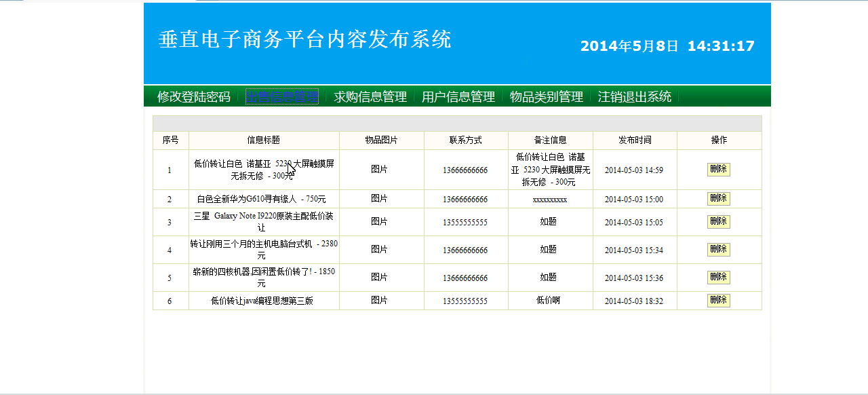Screen dimensions: 868x395
Task: View 图片 for the 华为G610 row
Action: click(380, 199)
